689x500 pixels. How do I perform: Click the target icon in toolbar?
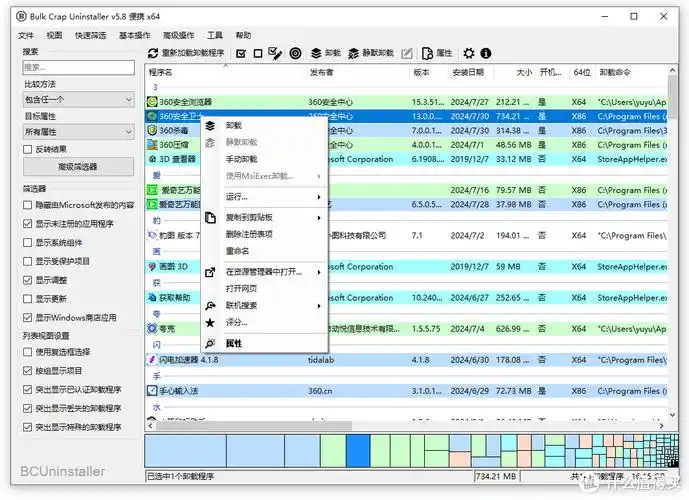pyautogui.click(x=295, y=53)
